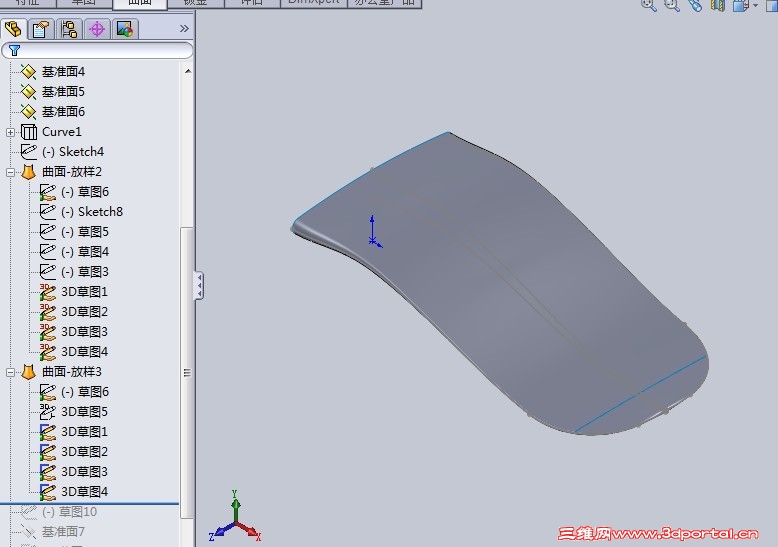Viewport: 778px width, 547px height.
Task: Select the suppressed 基准面7 plane
Action: coord(63,532)
